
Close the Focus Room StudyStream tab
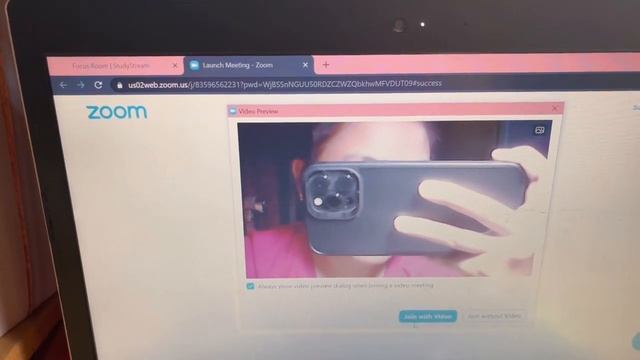pos(175,65)
